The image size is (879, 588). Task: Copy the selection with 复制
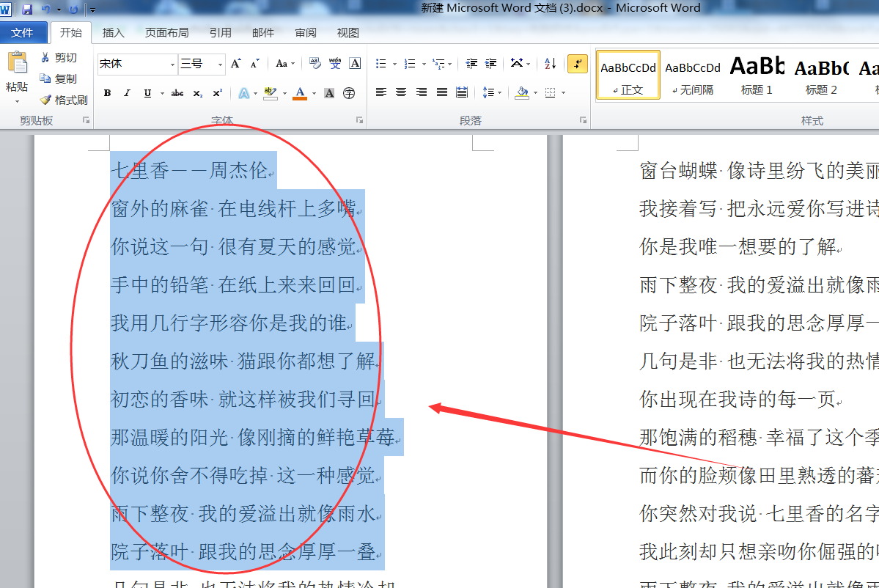click(x=59, y=78)
